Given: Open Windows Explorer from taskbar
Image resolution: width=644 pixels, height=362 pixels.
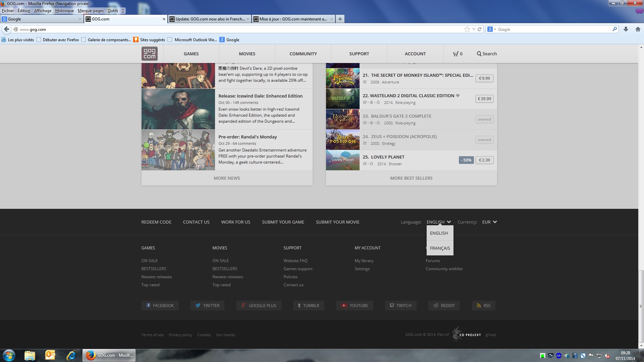Looking at the screenshot, I should tap(30, 355).
